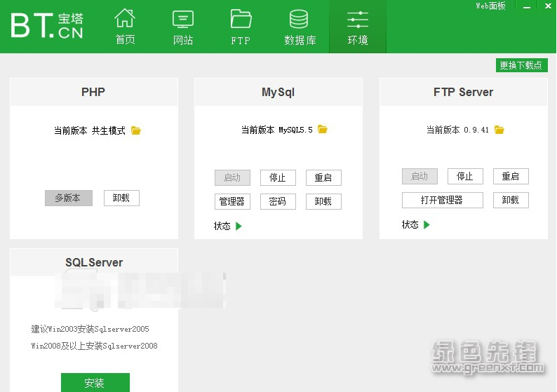Uninstall FTP Server with 卸载 button

[x=511, y=200]
